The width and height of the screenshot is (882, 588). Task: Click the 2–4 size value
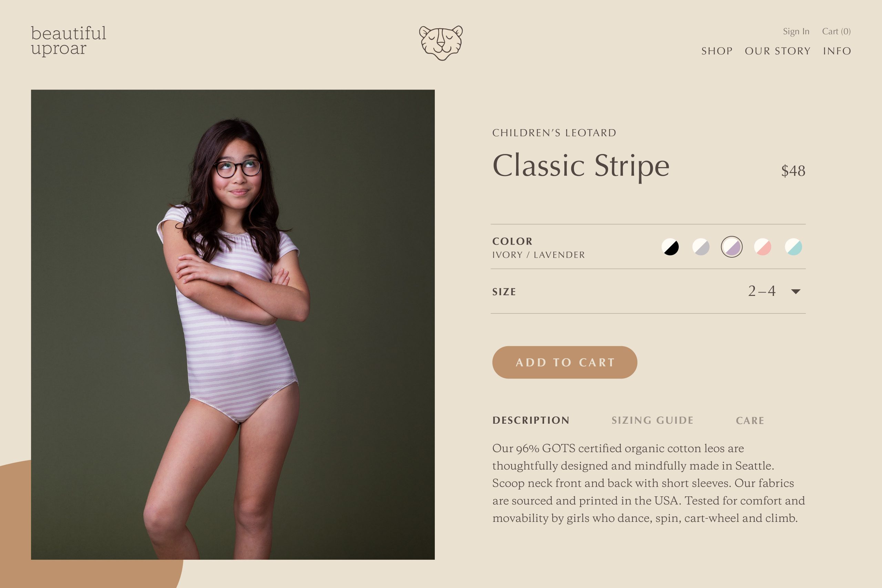762,291
